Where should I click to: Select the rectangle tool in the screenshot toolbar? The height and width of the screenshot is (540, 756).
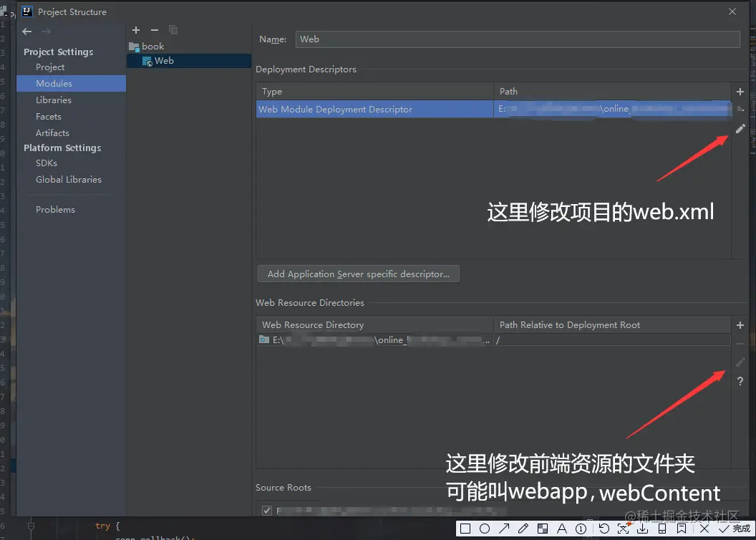466,528
